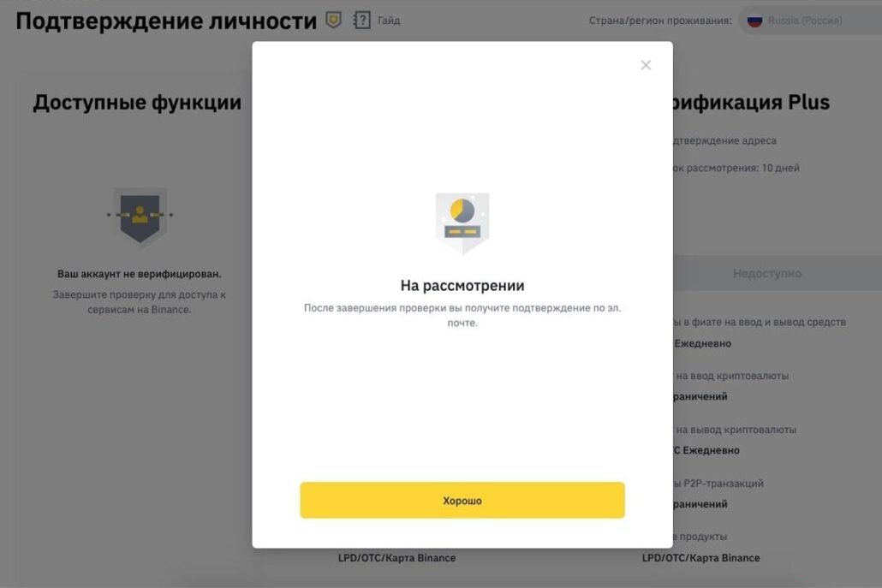Click the unverified account shield icon
The image size is (882, 588).
coord(140,217)
